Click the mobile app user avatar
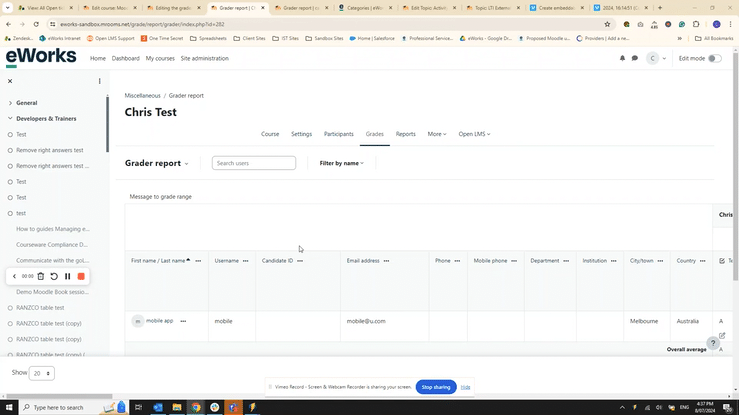This screenshot has width=739, height=415. point(138,321)
